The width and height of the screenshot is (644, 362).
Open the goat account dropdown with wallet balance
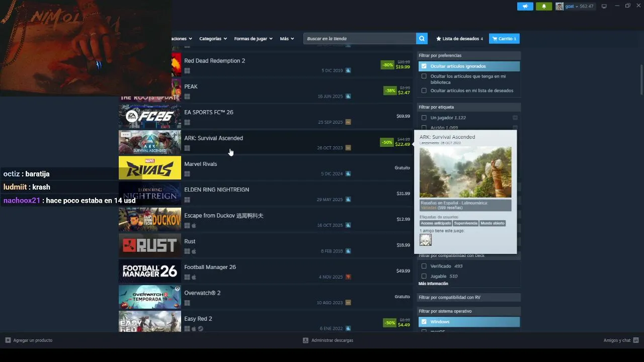[580, 7]
